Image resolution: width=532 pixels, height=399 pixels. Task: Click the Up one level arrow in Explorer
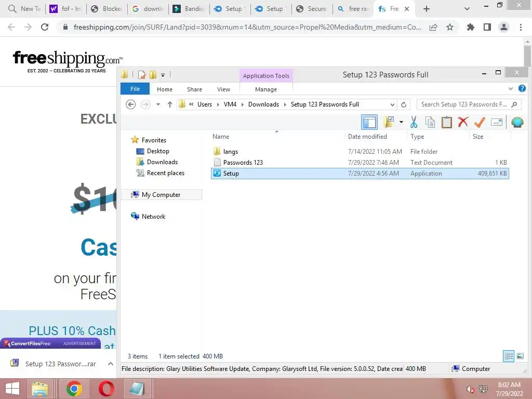tap(170, 104)
